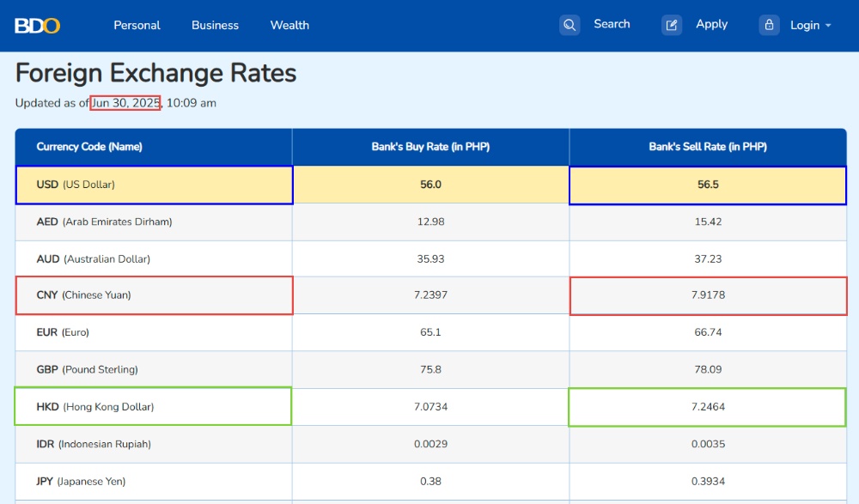Click the AED sell rate 15.42
Image resolution: width=859 pixels, height=504 pixels.
coord(708,222)
